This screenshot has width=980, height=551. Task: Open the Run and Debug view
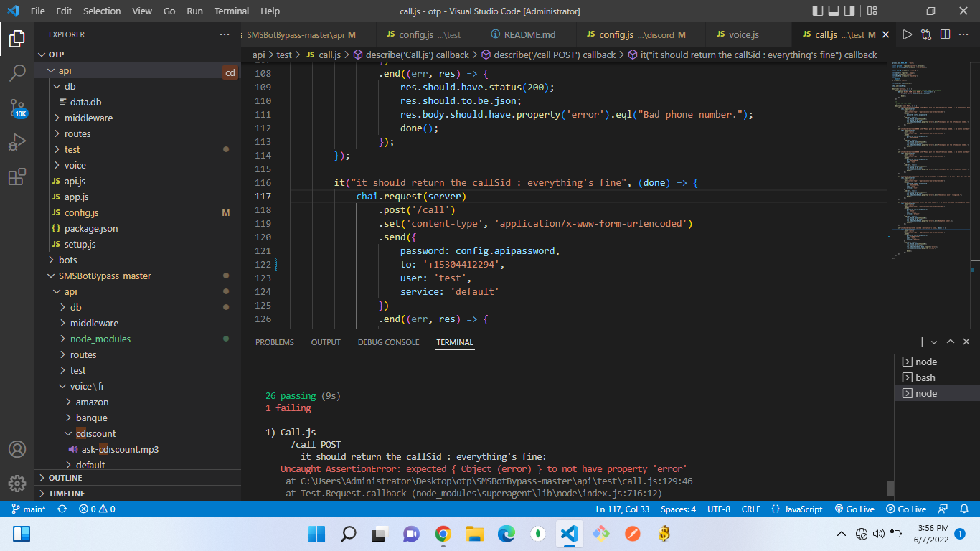[x=17, y=142]
